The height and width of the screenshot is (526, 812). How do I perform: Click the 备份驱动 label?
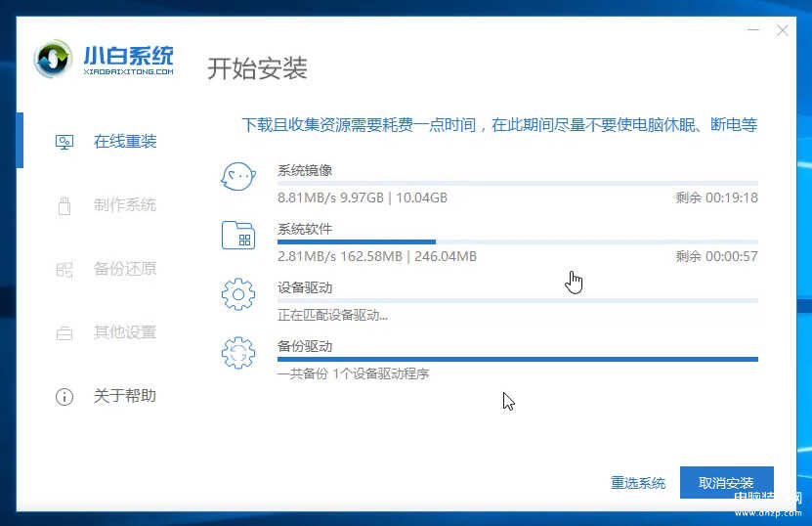tap(305, 346)
